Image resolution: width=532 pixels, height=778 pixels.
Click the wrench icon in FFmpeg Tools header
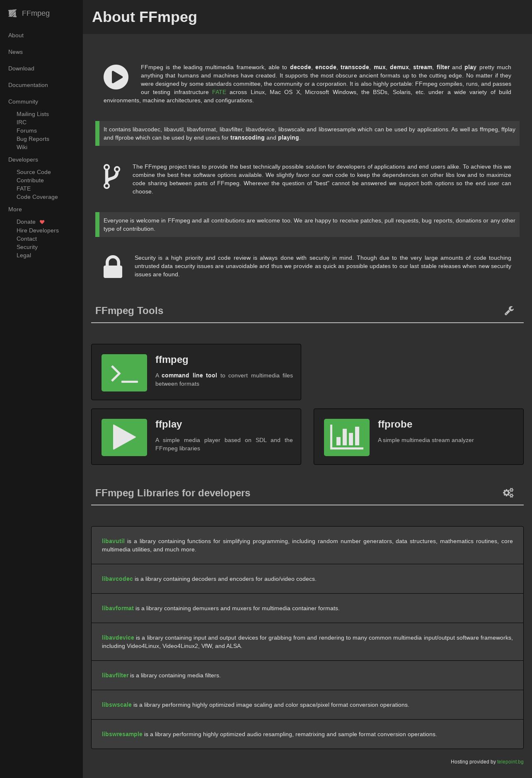pyautogui.click(x=509, y=311)
